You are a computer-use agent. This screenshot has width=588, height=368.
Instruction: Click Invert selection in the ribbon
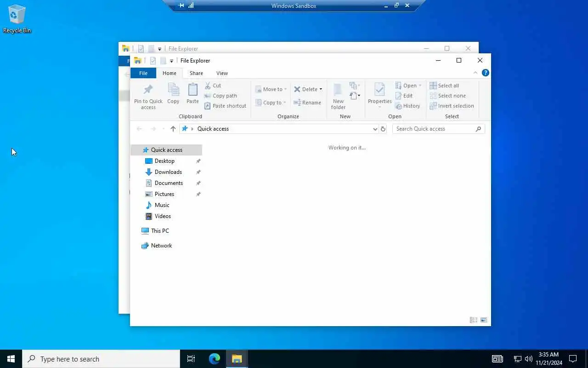(452, 106)
